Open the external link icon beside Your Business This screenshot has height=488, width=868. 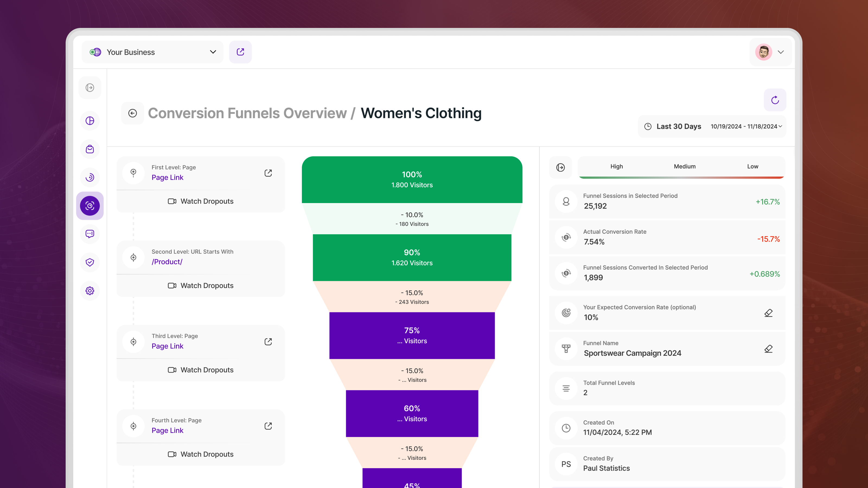click(240, 52)
